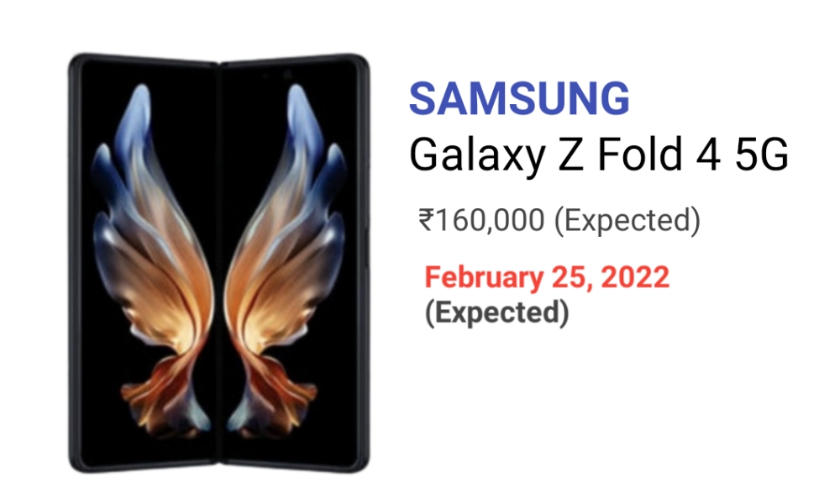Click the left wing on the phone wallpaper
The height and width of the screenshot is (504, 840).
(153, 257)
